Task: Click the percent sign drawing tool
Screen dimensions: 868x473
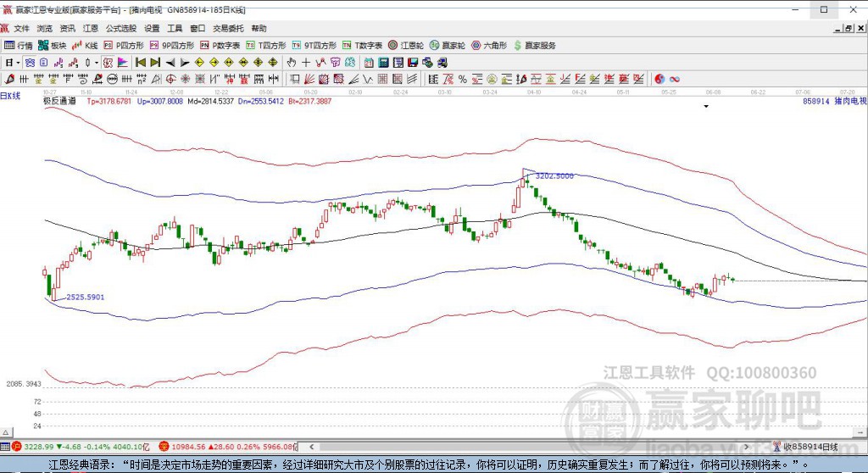Action: (462, 79)
